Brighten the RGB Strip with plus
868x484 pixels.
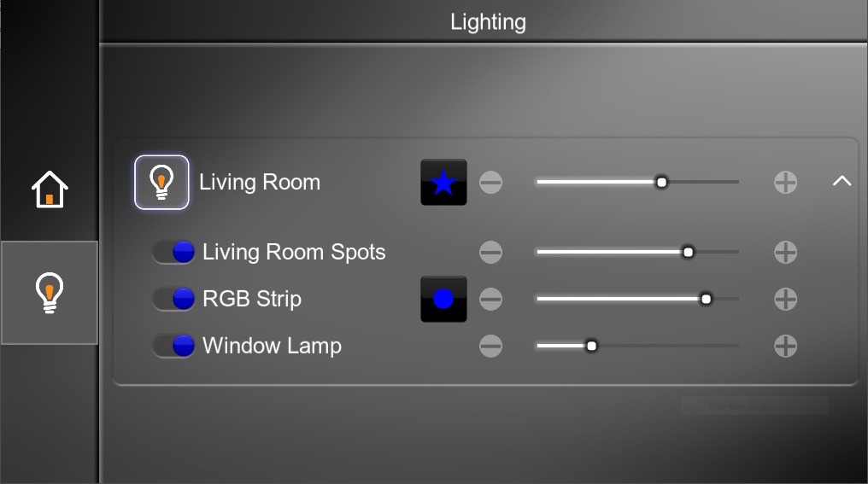tap(785, 299)
